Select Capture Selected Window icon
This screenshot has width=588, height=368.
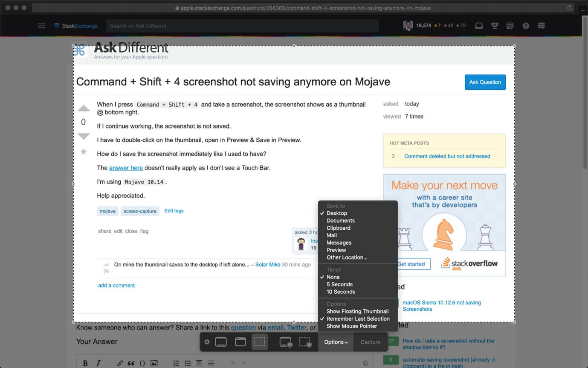pos(240,342)
